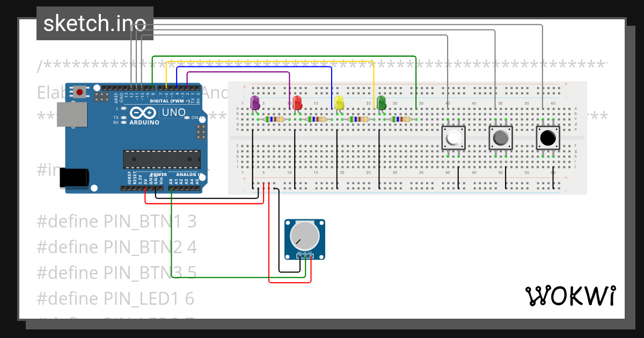Click the red reset button on the Arduino

(x=79, y=91)
